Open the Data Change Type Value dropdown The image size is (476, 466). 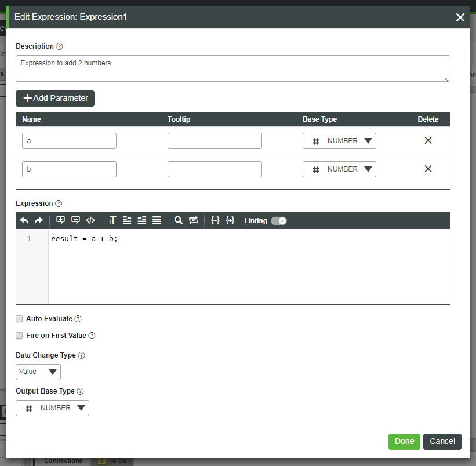(38, 372)
